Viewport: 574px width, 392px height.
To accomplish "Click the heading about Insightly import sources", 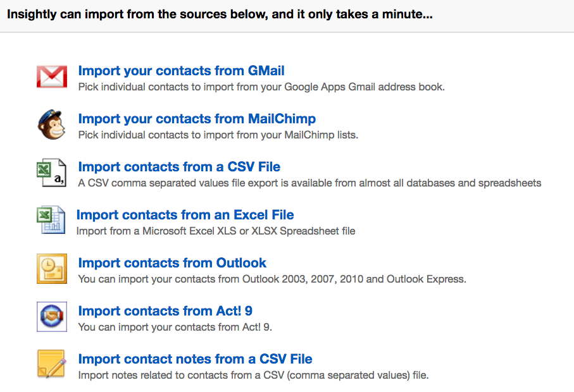I will click(220, 13).
